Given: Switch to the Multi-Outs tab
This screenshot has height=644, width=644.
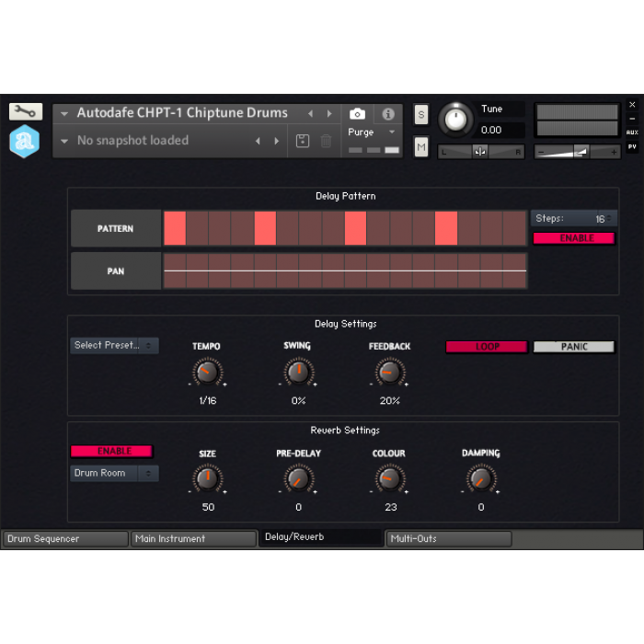Looking at the screenshot, I should coord(449,539).
